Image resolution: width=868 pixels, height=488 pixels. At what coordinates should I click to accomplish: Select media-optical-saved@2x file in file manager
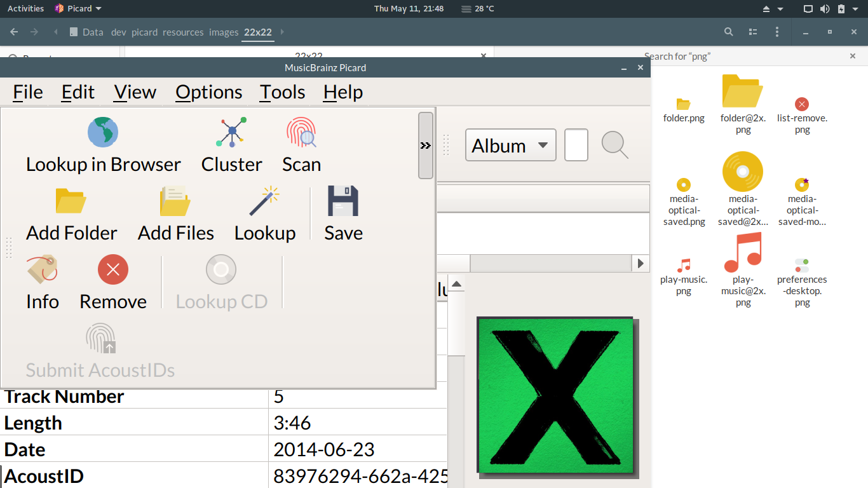743,189
